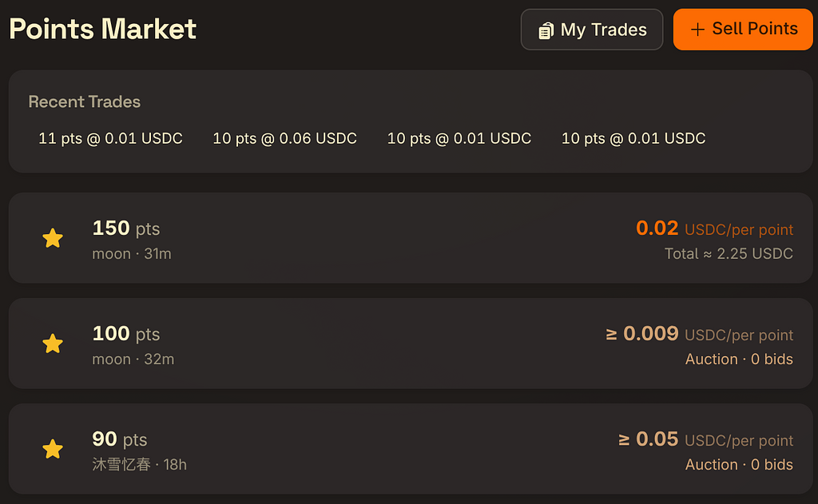818x504 pixels.
Task: Click the Points Market heading
Action: tap(103, 30)
